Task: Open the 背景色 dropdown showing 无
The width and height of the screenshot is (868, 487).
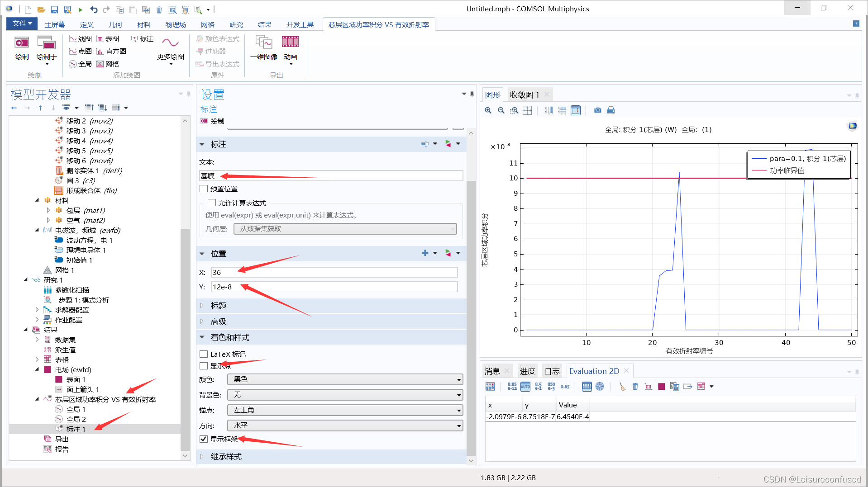Action: (x=345, y=395)
